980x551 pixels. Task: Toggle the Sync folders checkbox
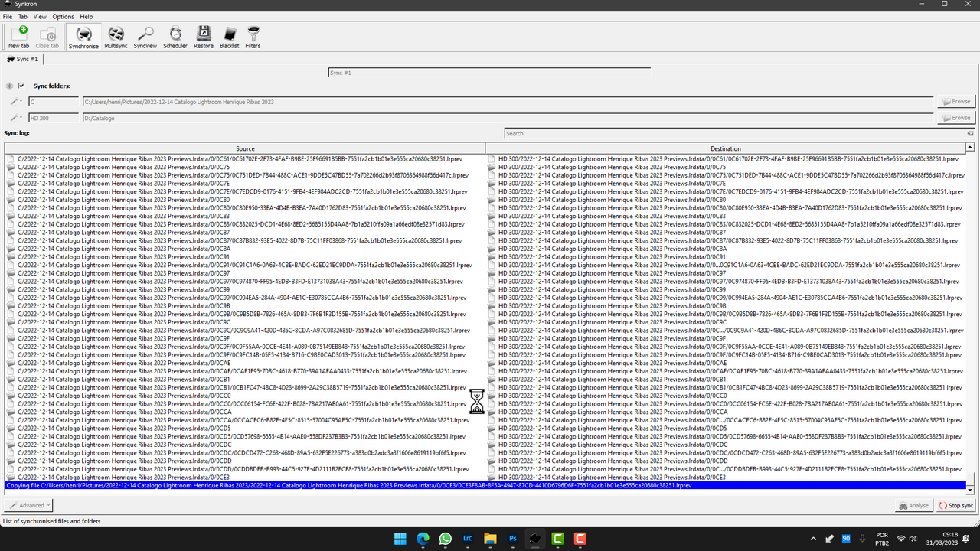coord(21,86)
